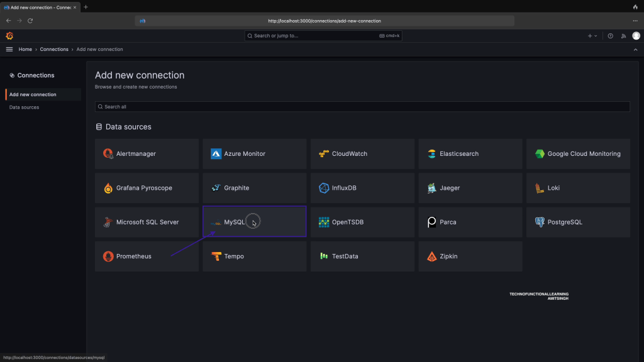Select the Prometheus data source icon

(108, 256)
